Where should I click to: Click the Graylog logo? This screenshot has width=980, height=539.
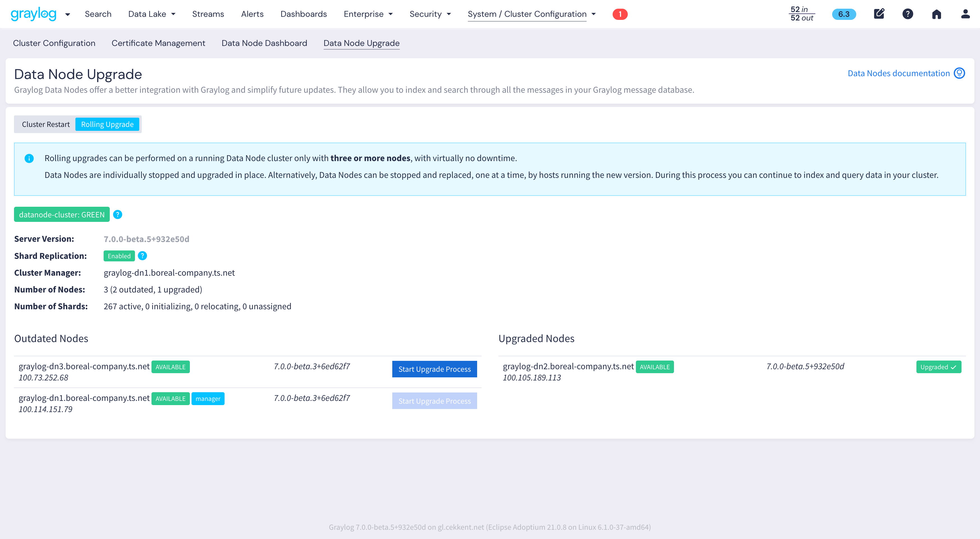tap(34, 14)
